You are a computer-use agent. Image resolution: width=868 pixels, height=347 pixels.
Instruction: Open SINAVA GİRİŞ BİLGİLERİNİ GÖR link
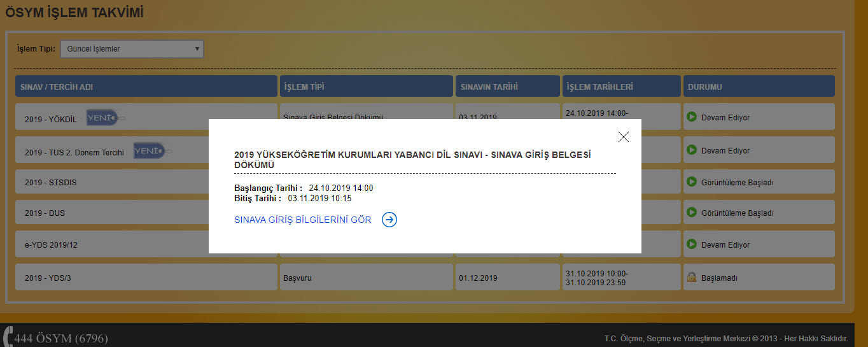pos(303,220)
